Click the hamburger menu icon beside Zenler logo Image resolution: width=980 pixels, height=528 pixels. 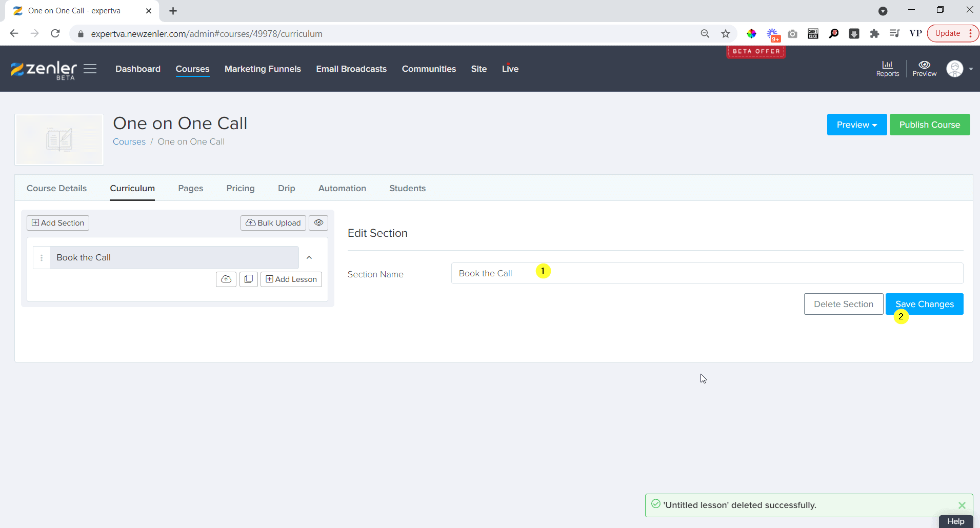coord(90,69)
